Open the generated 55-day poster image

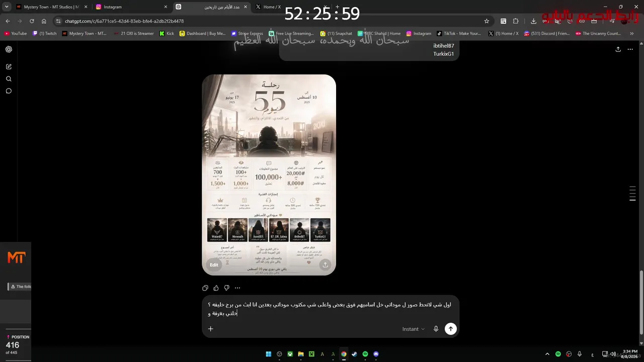[269, 175]
